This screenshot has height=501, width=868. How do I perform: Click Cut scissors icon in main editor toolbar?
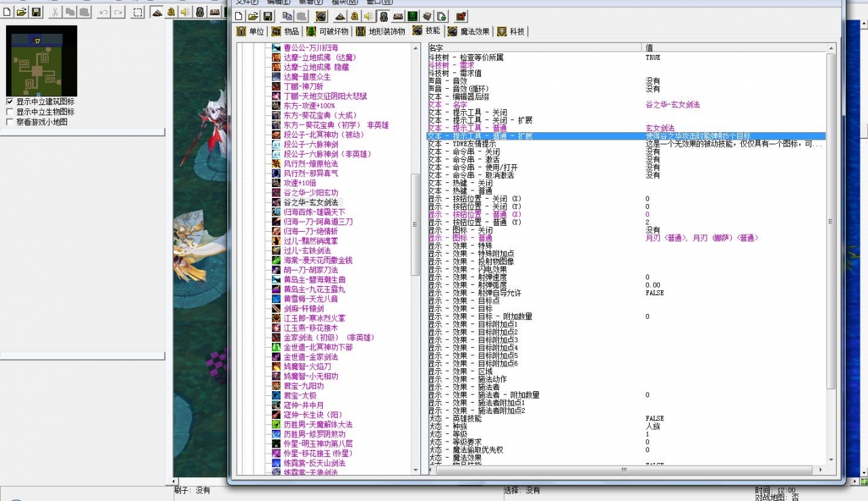pos(55,12)
